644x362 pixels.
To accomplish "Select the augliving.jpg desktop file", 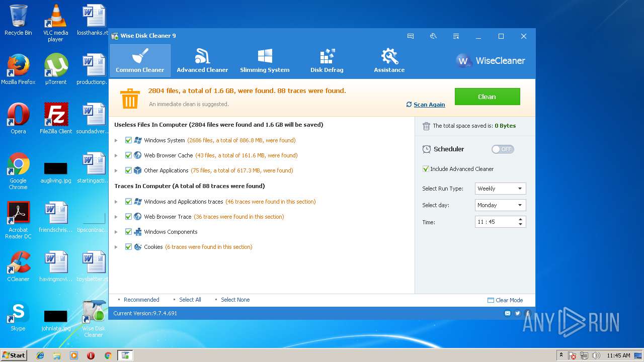I will pos(55,172).
